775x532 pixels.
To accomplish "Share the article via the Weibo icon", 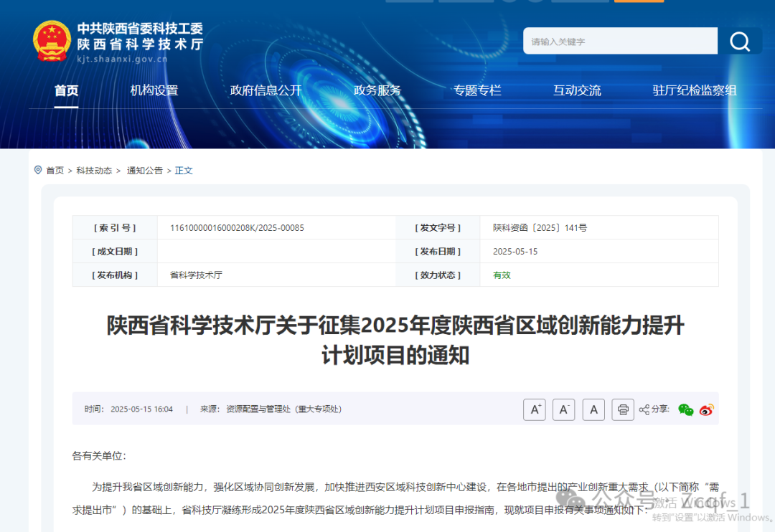I will (706, 409).
